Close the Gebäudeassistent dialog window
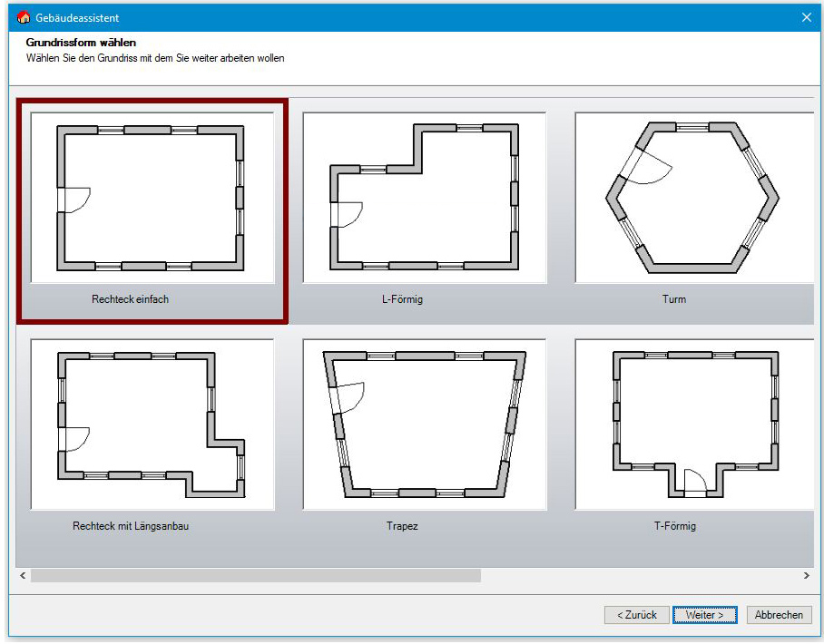This screenshot has width=824, height=644. (806, 18)
